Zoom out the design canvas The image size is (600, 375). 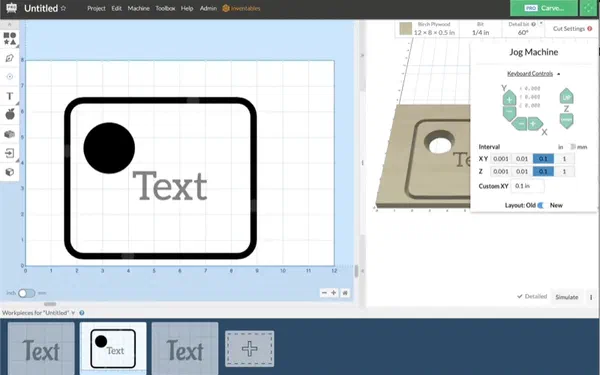tap(324, 293)
